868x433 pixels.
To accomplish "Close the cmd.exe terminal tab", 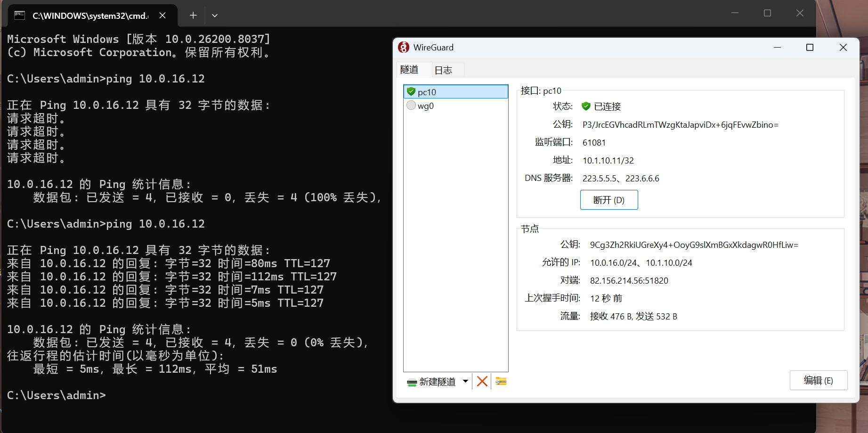I will [x=162, y=16].
